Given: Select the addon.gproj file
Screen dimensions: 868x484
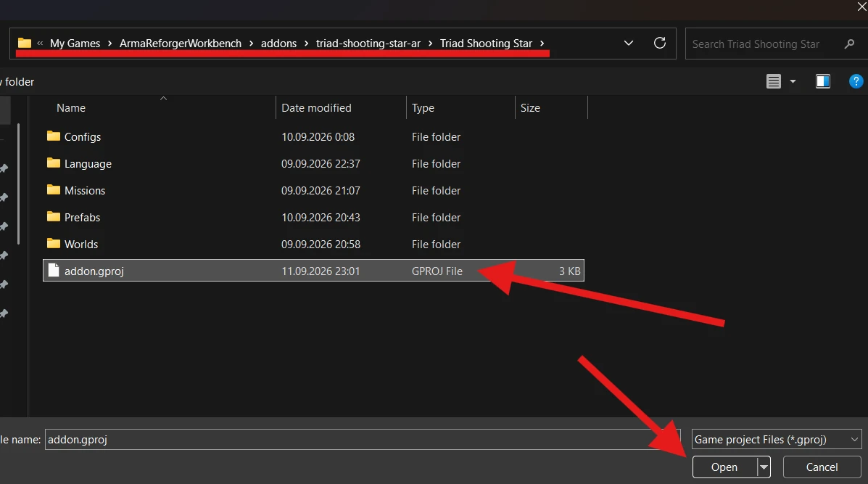Looking at the screenshot, I should coord(313,271).
